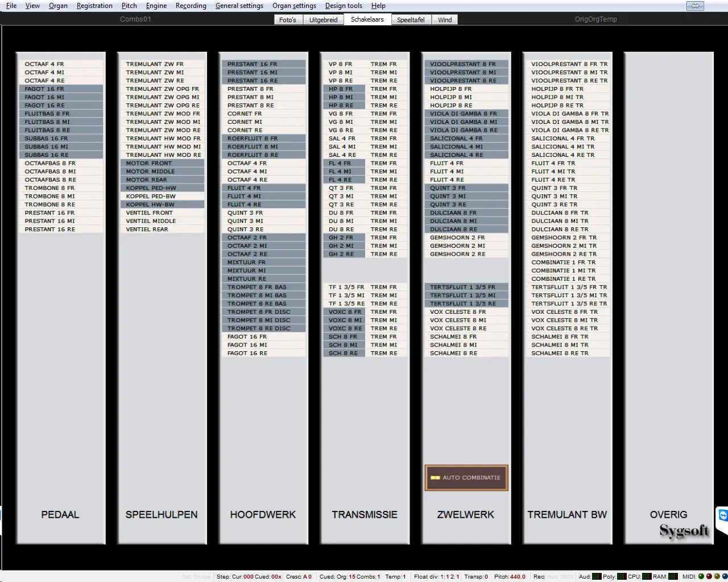This screenshot has width=728, height=582.
Task: Click the red MIDI status indicator
Action: tap(709, 576)
